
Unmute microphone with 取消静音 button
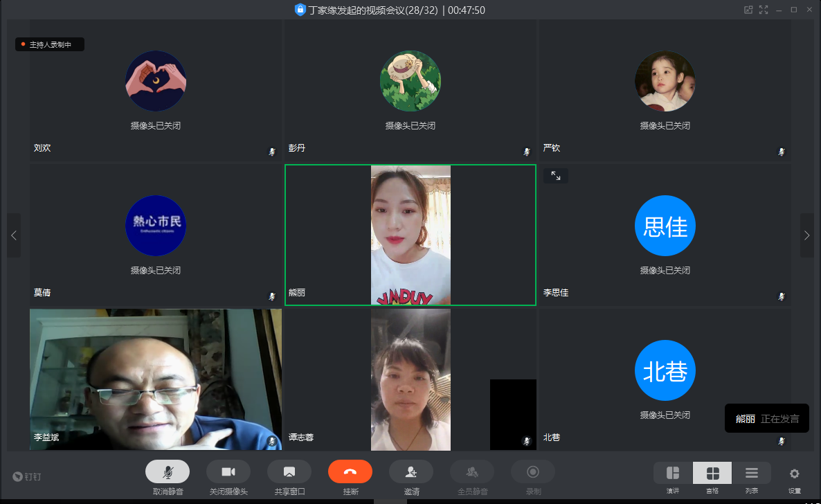point(168,471)
